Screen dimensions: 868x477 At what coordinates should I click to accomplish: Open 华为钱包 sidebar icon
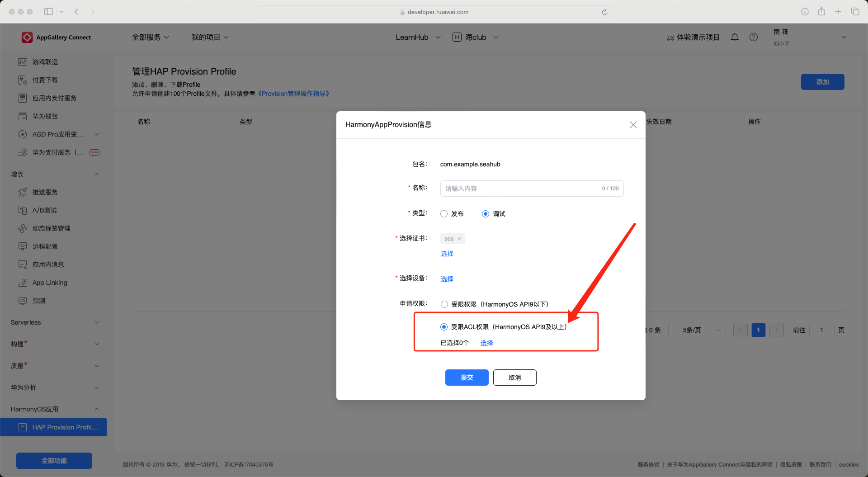click(x=23, y=116)
